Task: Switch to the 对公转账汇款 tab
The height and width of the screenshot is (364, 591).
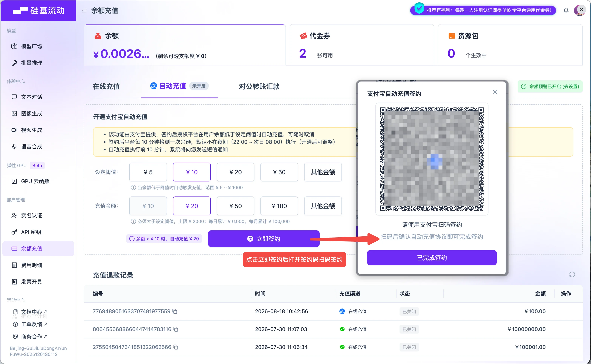Action: coord(259,86)
